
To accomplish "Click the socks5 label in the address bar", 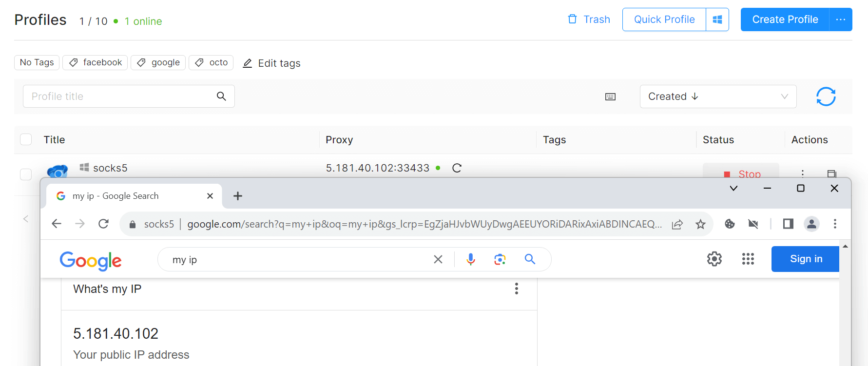I will click(x=159, y=224).
